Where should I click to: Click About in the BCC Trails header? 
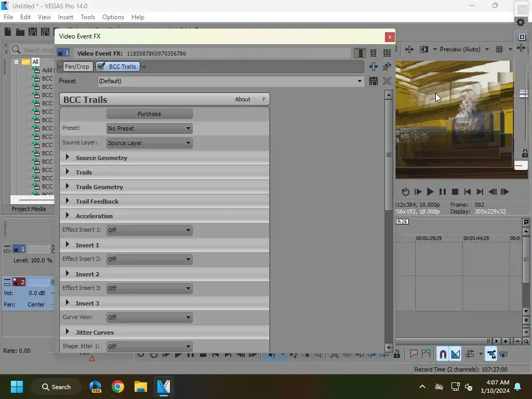(243, 99)
